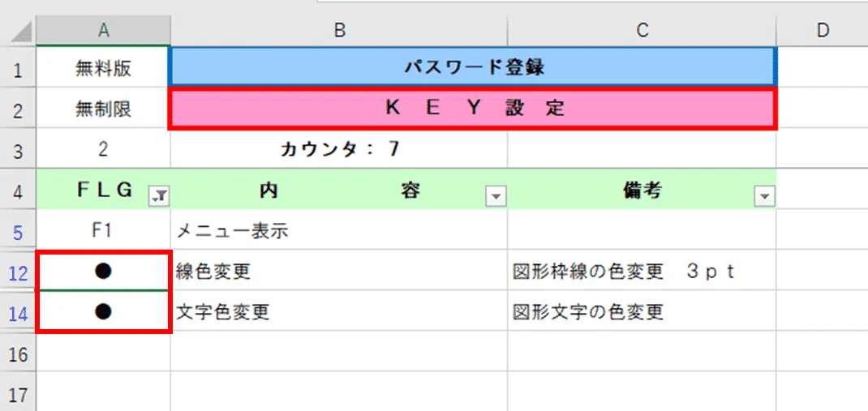868x411 pixels.
Task: Select the メニュー表示 cell
Action: click(339, 230)
